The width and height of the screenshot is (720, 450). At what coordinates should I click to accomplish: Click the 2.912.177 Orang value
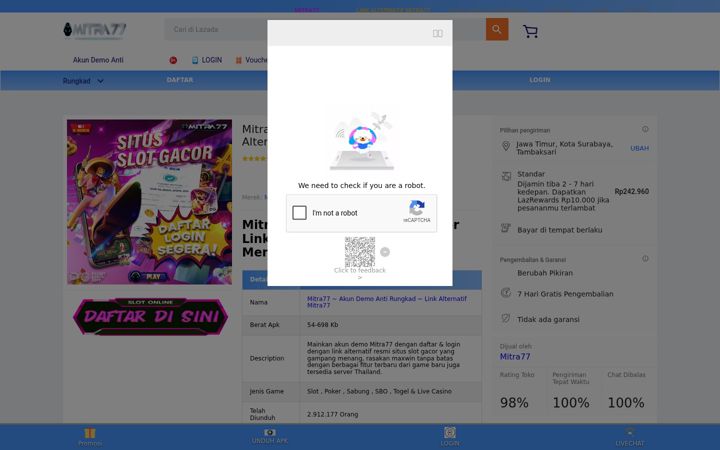[x=332, y=414]
